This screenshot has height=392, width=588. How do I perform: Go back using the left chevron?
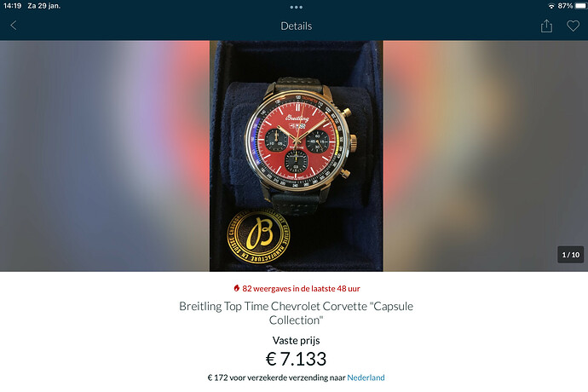click(x=14, y=26)
